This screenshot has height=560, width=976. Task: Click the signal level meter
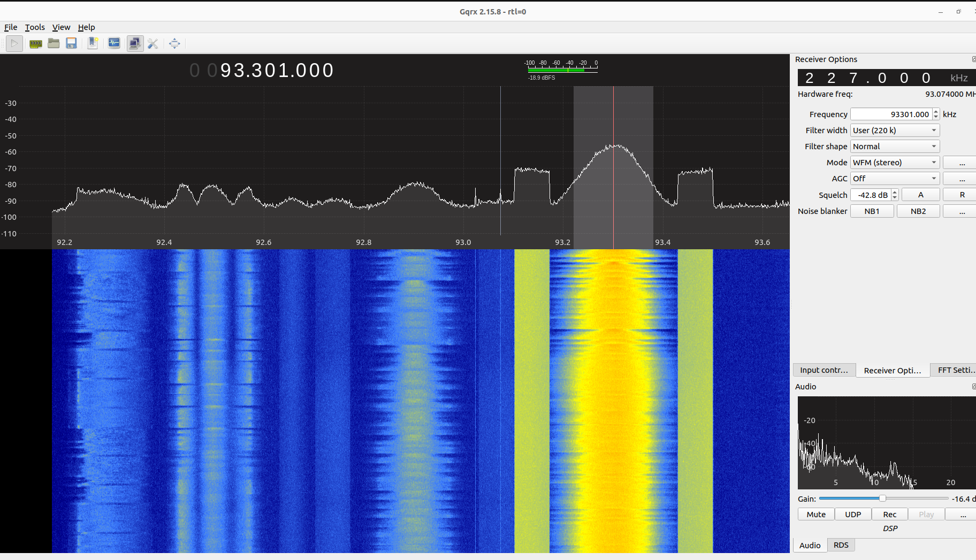(x=561, y=70)
